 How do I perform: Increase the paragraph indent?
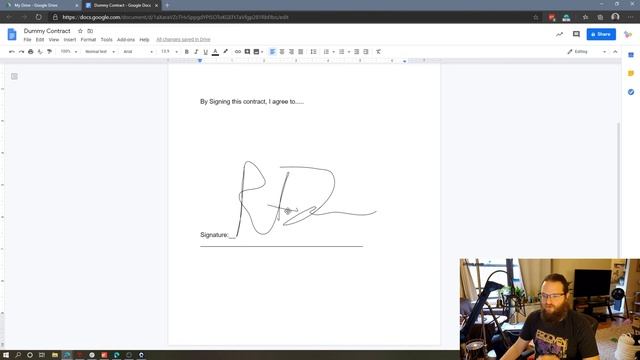click(366, 52)
